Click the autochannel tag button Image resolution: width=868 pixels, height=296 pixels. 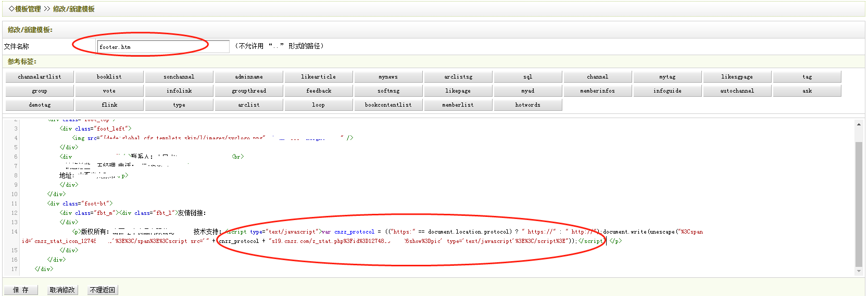click(737, 91)
